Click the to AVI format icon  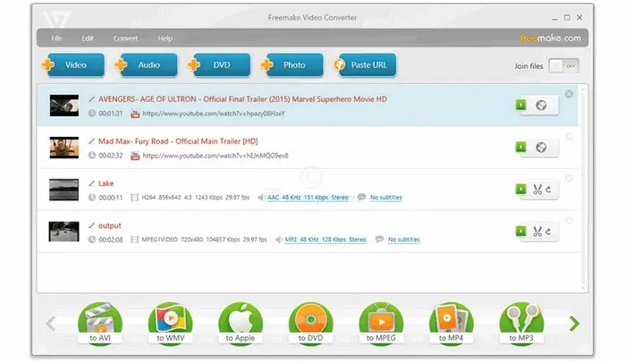point(100,320)
